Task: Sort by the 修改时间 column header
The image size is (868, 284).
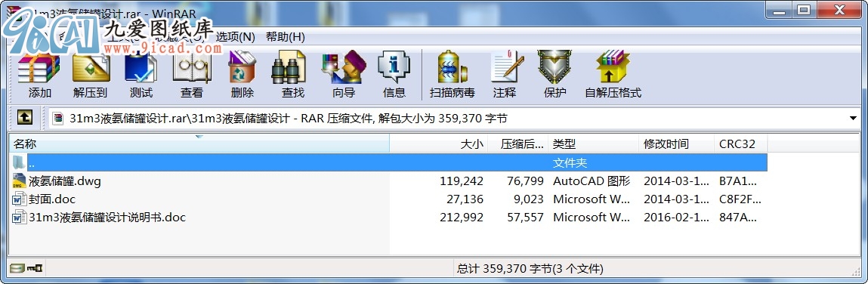Action: pos(676,144)
